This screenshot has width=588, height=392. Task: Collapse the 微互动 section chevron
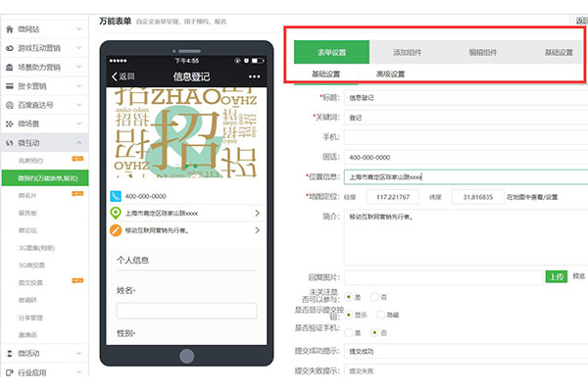point(79,142)
